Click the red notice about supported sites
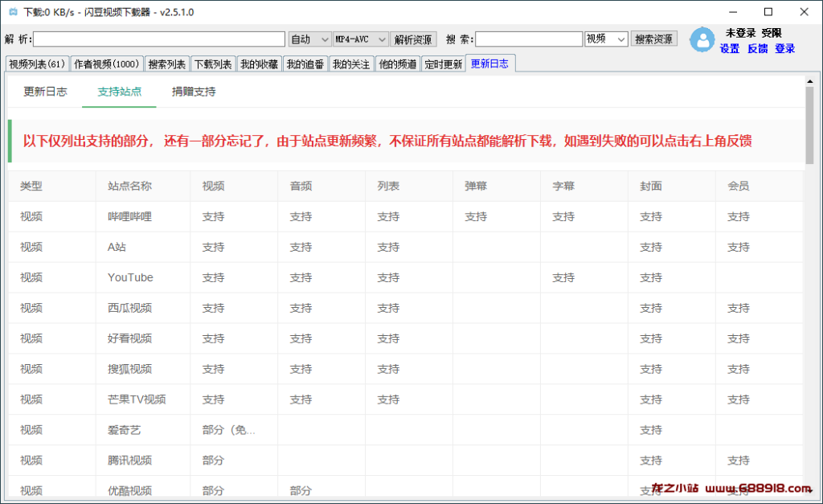823x504 pixels. point(387,141)
